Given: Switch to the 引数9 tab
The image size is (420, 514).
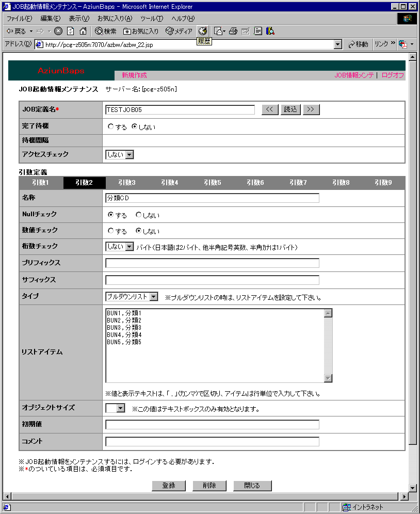Looking at the screenshot, I should point(383,183).
